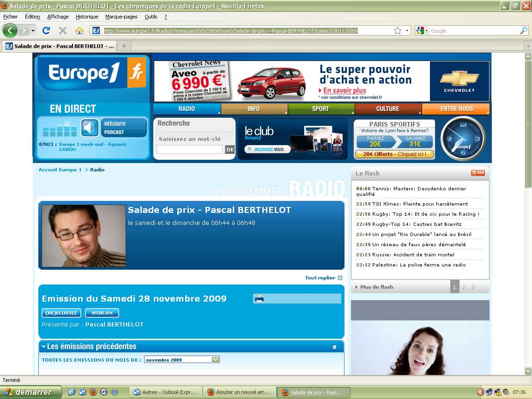The width and height of the screenshot is (532, 399).
Task: Open the back history dropdown arrow
Action: pyautogui.click(x=33, y=30)
